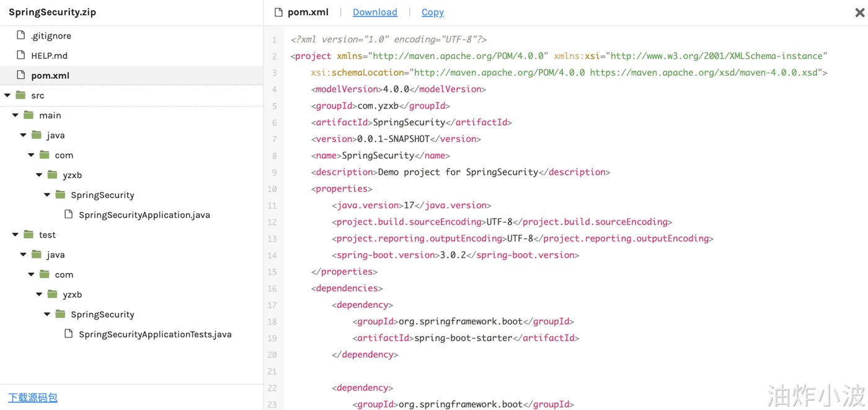Close the file preview panel
This screenshot has height=410, width=868.
859,12
